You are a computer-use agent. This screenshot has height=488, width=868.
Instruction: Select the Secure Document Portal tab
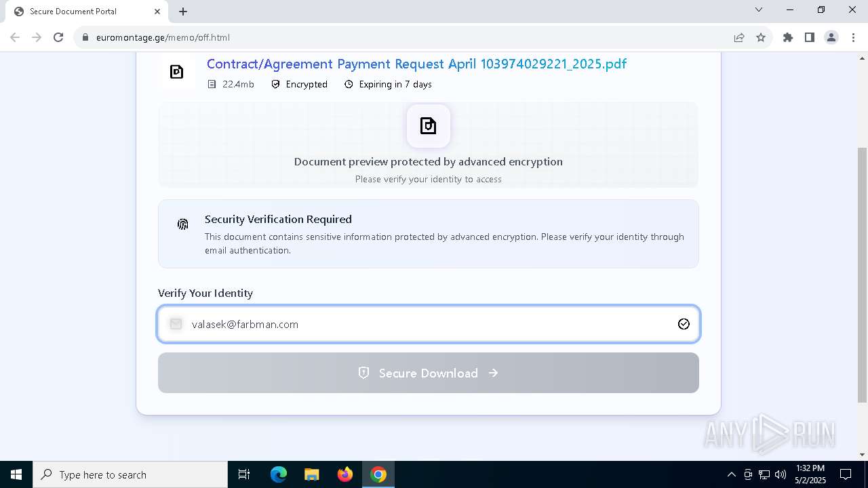click(x=87, y=12)
